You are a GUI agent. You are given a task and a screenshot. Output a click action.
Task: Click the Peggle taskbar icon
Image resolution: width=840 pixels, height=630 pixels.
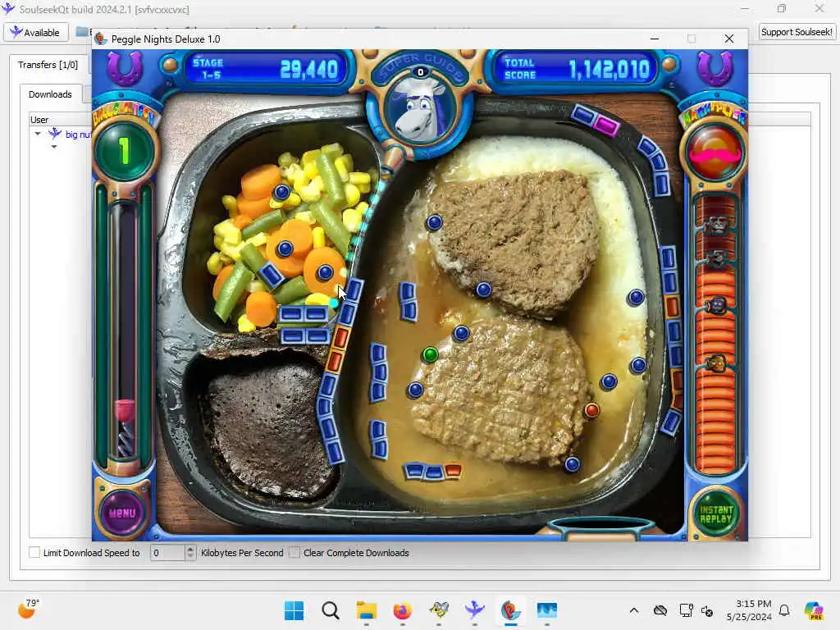point(510,610)
